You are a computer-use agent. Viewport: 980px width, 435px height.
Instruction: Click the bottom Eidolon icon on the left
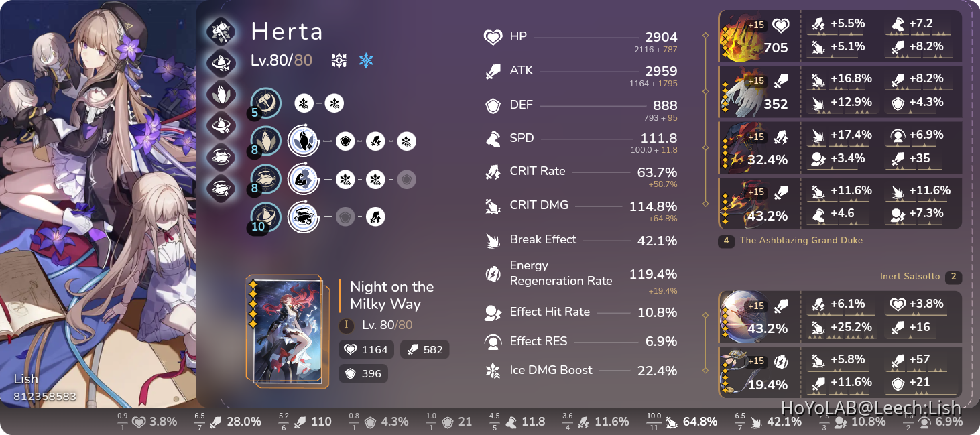(x=221, y=188)
